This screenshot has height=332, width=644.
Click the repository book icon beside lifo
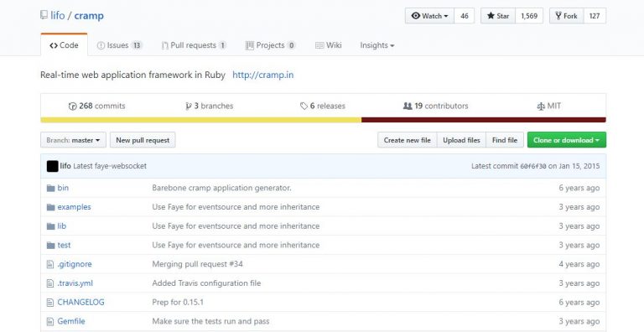[44, 15]
